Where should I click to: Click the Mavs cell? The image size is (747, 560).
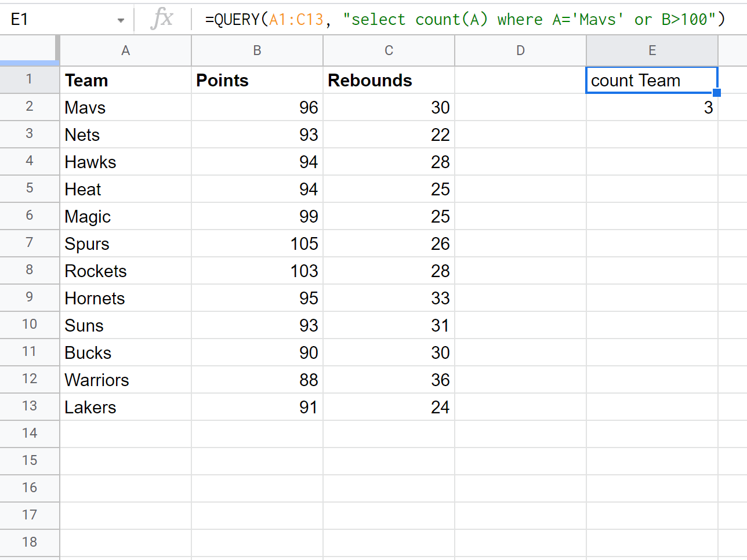coord(125,107)
